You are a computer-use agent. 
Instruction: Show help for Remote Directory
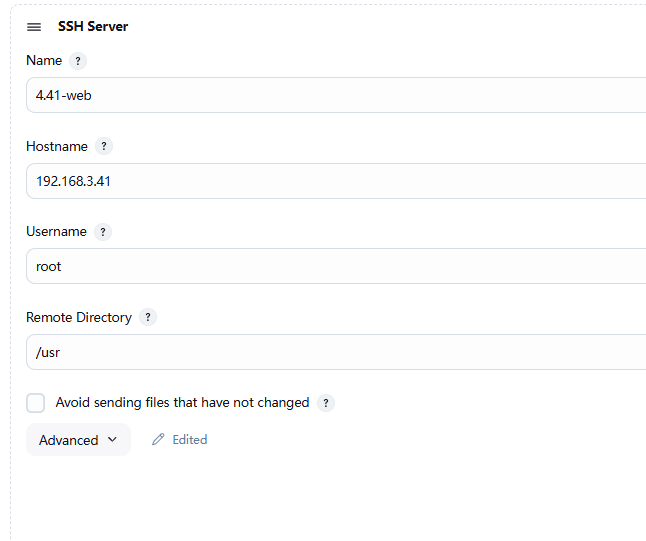click(x=148, y=318)
